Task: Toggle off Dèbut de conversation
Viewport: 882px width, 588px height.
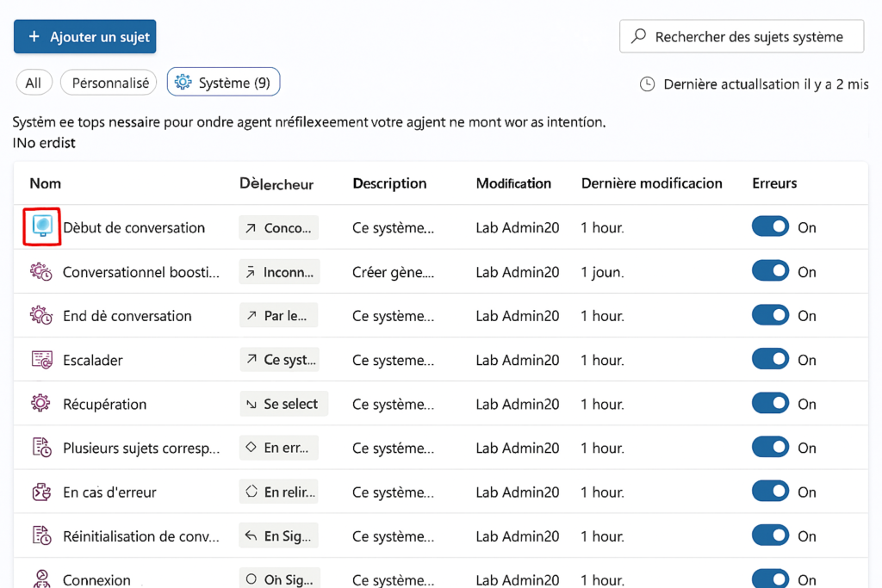Action: [x=770, y=226]
